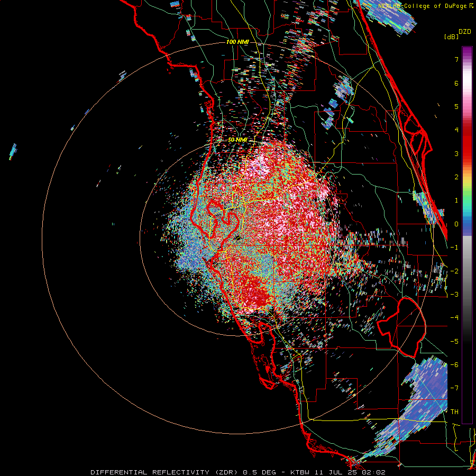Select the 1 value on color scale
Screen dimensions: 476x476
point(456,200)
